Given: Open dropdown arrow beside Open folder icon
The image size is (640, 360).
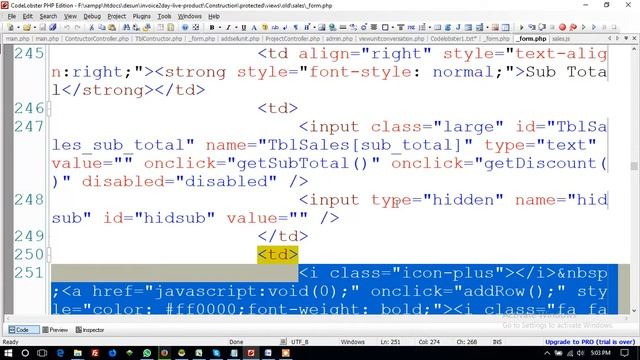Looking at the screenshot, I should tap(35, 27).
